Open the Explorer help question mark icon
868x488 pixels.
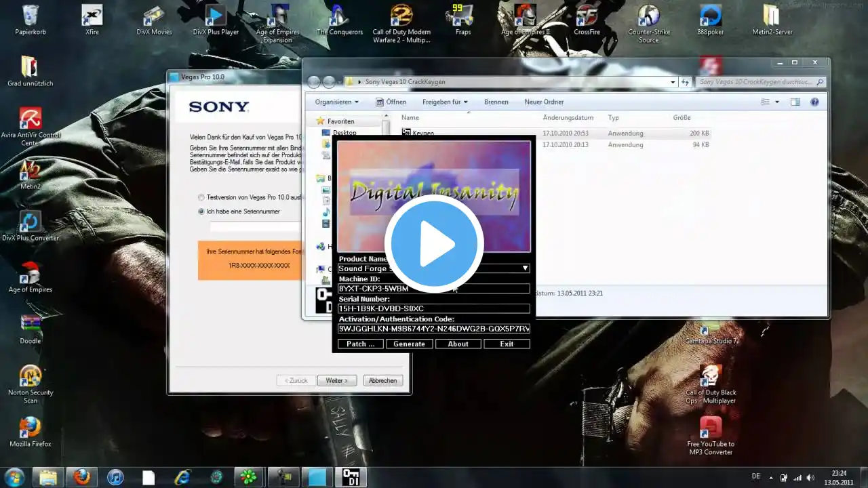(x=814, y=102)
